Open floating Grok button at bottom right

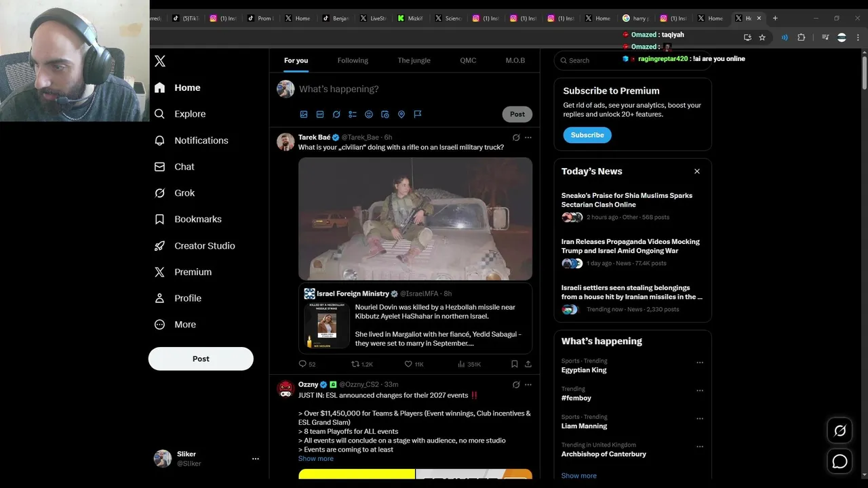(840, 430)
